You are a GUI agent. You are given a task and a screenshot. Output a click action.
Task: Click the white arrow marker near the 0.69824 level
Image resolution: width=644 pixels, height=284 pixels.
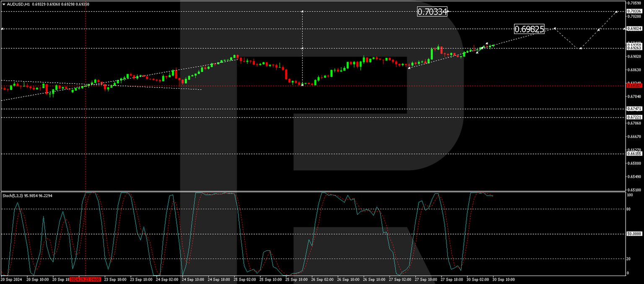click(x=555, y=29)
